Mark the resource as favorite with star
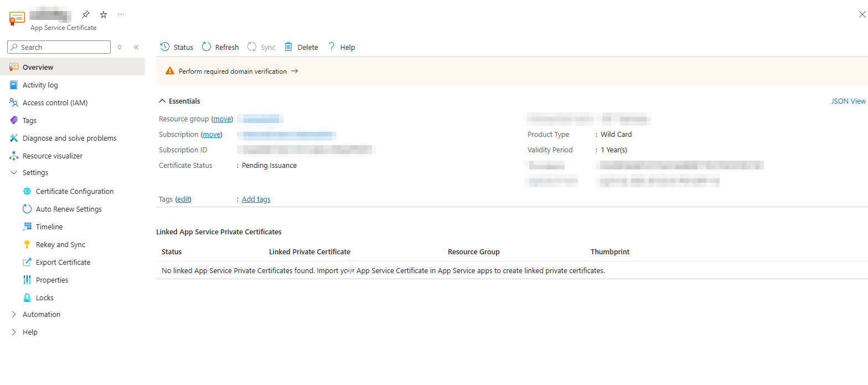 click(x=104, y=14)
